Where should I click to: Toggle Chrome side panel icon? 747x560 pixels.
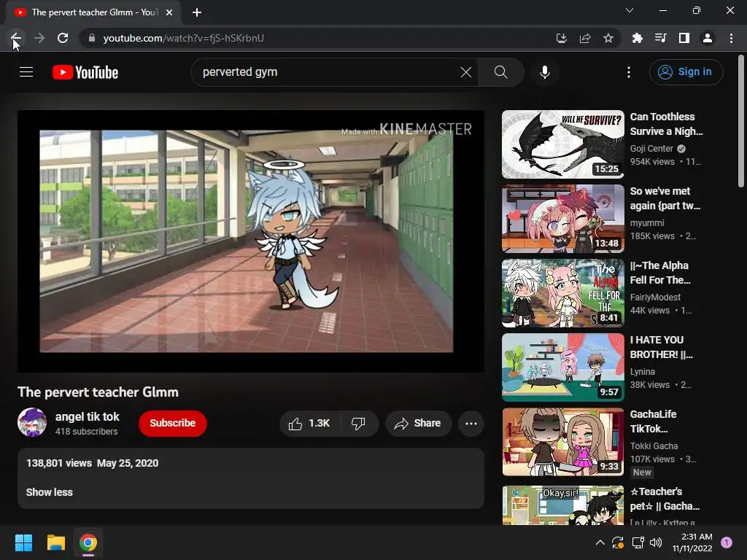pos(684,38)
